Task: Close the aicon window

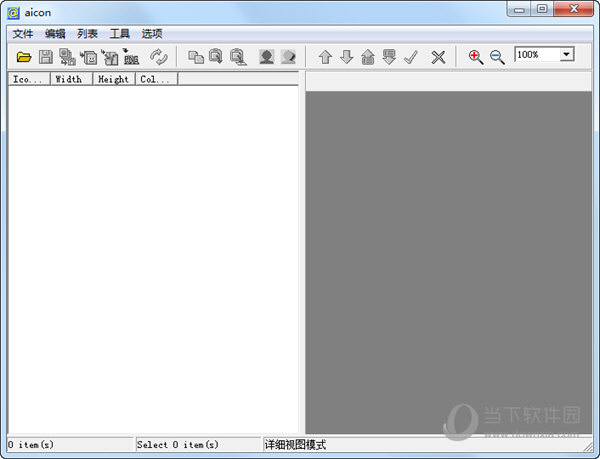Action: click(x=573, y=9)
